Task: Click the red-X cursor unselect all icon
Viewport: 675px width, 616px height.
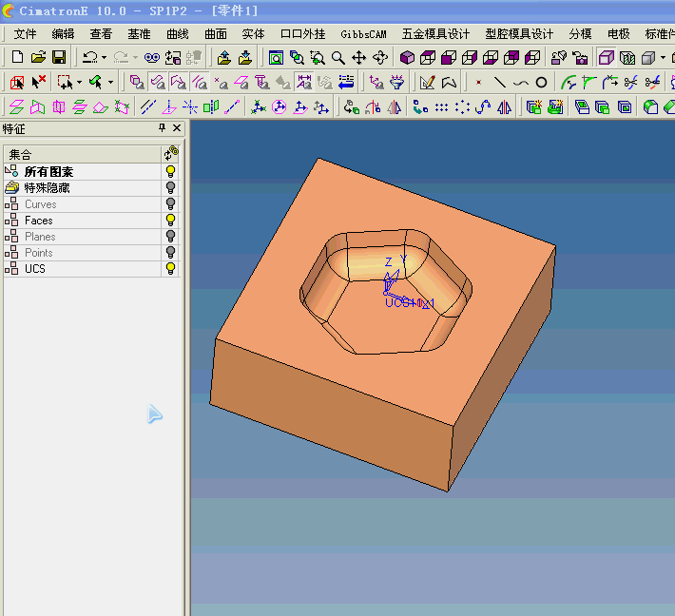Action: (x=39, y=82)
